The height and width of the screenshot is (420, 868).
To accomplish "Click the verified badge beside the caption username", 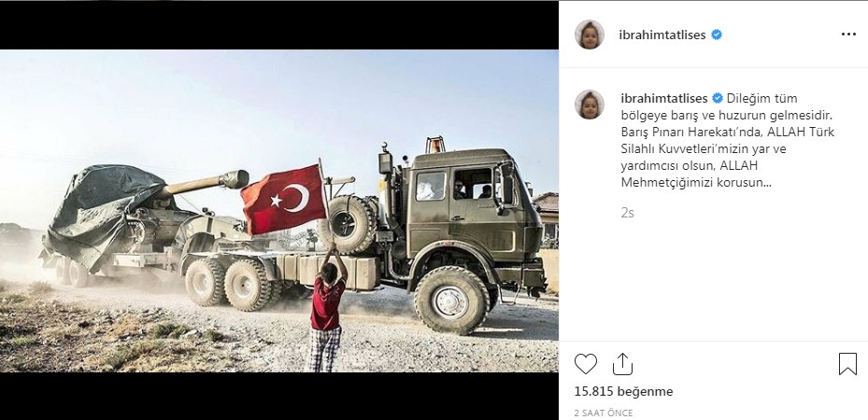I will pos(718,98).
